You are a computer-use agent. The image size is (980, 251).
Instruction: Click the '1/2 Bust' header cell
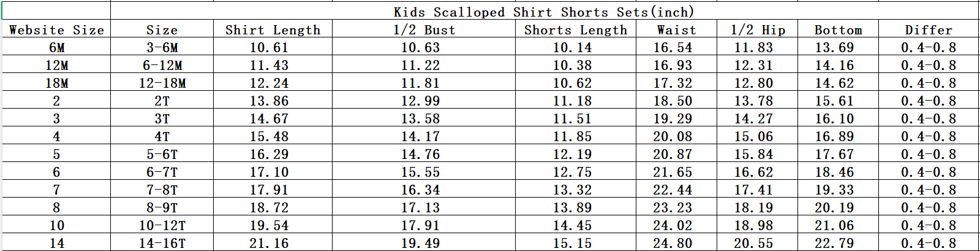[x=424, y=29]
